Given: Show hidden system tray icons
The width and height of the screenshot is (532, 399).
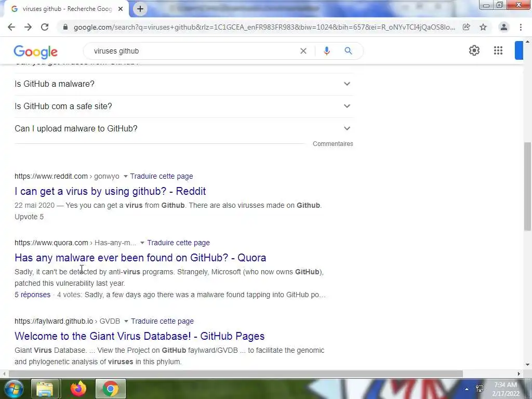Looking at the screenshot, I should click(x=467, y=389).
